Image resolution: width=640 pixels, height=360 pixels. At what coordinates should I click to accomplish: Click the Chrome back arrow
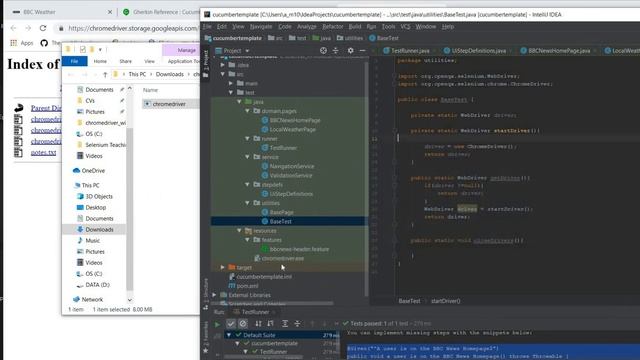(13, 28)
